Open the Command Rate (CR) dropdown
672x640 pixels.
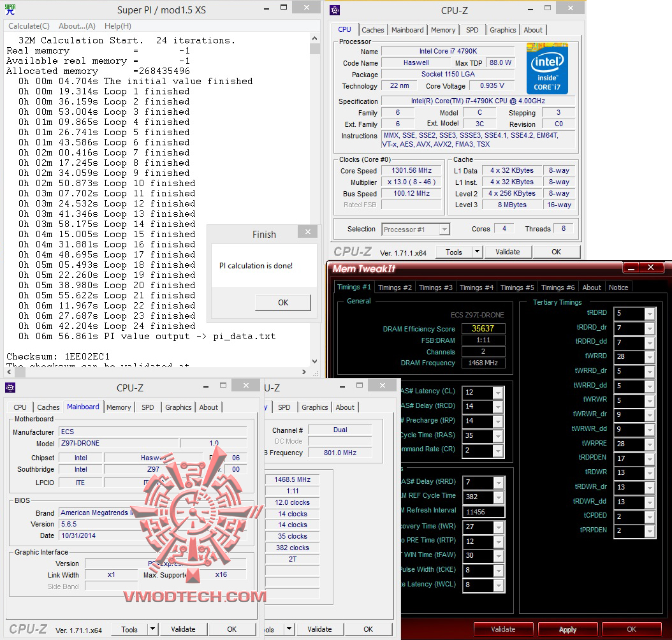[498, 450]
